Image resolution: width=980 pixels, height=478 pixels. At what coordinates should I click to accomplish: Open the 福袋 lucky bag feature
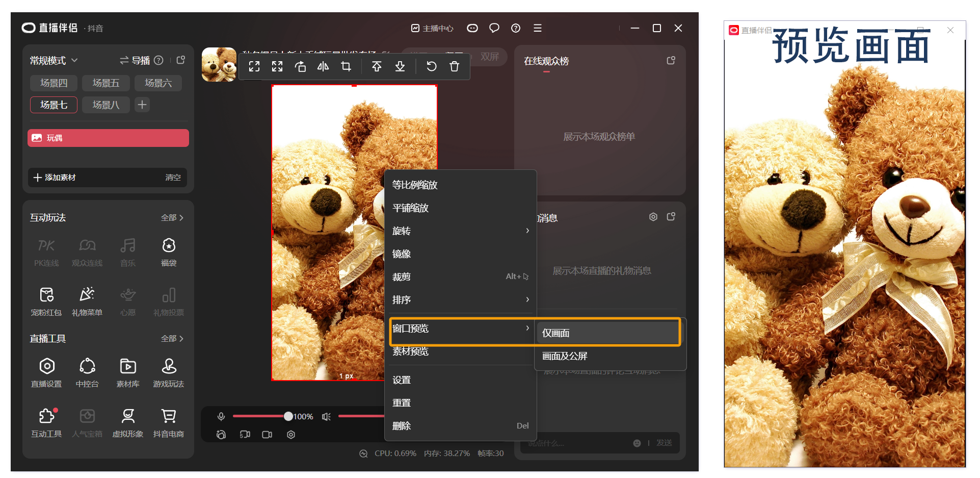pos(169,251)
